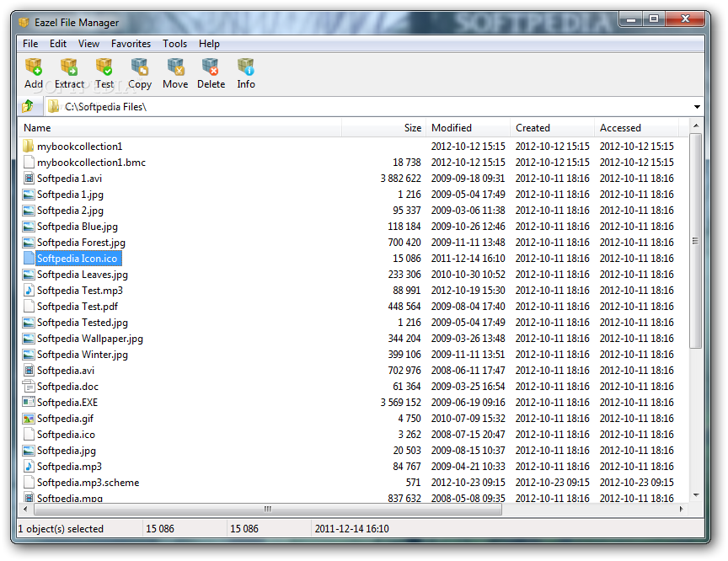The image size is (728, 561).
Task: Click the document icon beside Softpedia.doc
Action: [x=29, y=387]
